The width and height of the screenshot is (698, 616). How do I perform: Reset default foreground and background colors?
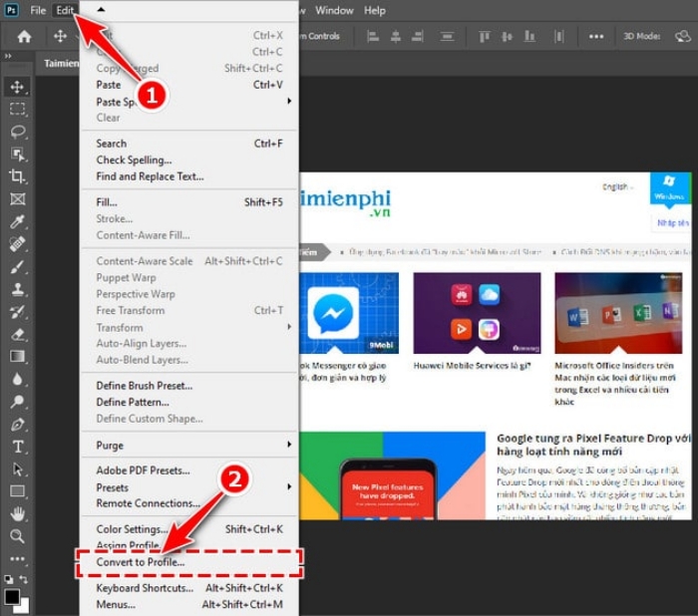(9, 579)
